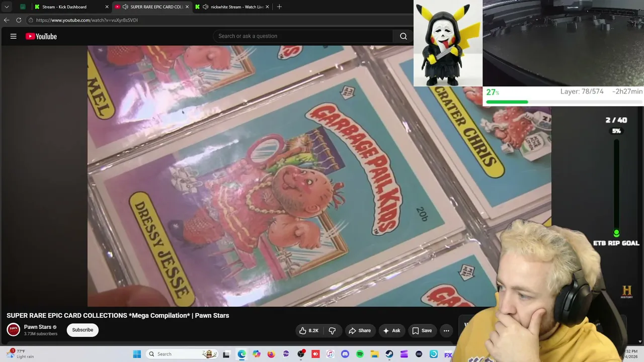Open the Pawn Stars channel name link
The width and height of the screenshot is (644, 362).
tap(38, 327)
